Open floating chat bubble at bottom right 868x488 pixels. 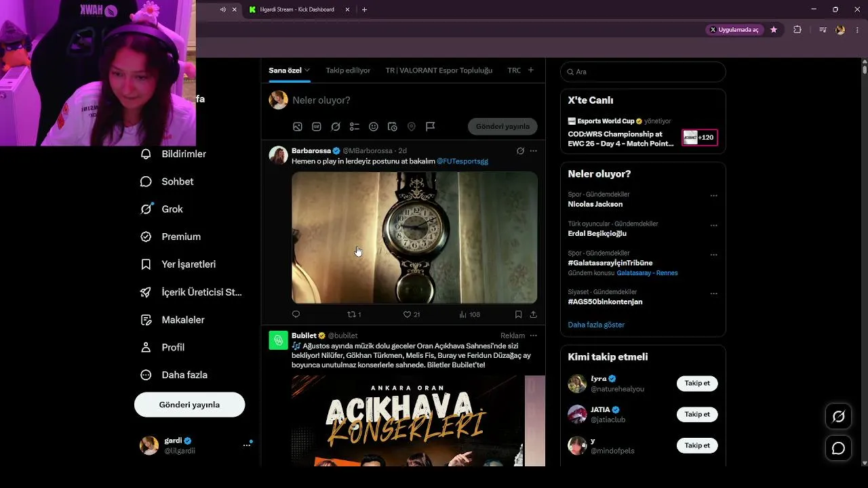point(838,448)
